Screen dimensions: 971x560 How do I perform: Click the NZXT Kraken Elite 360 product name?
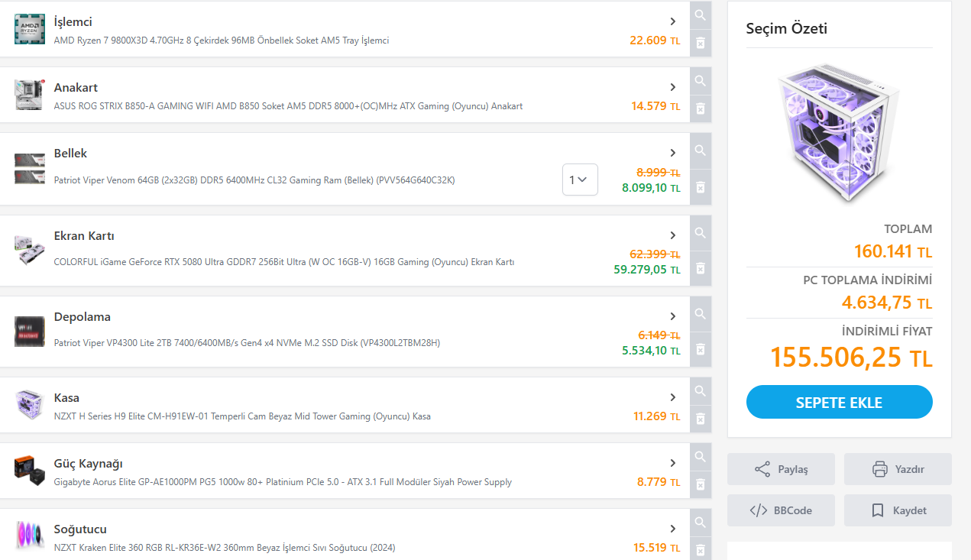[x=225, y=548]
